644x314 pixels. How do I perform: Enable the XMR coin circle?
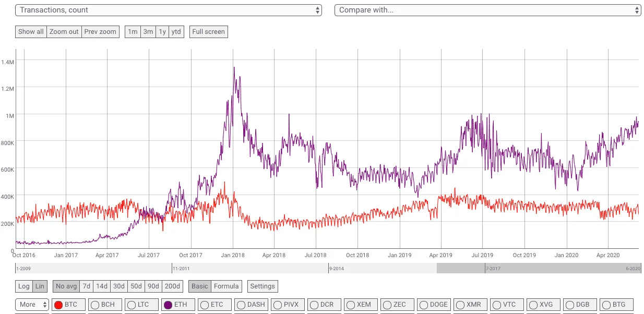[460, 305]
